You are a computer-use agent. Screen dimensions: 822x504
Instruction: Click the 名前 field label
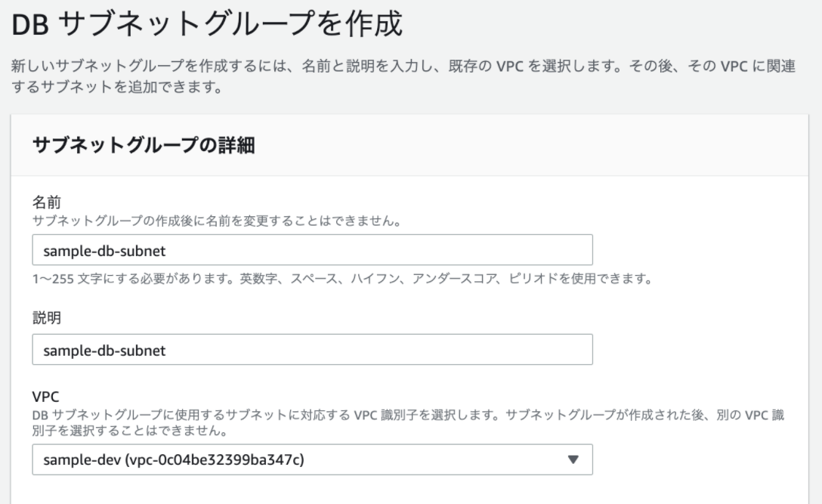[44, 203]
